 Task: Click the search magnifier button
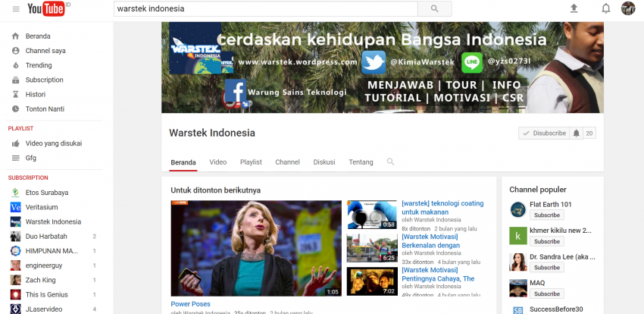[435, 8]
